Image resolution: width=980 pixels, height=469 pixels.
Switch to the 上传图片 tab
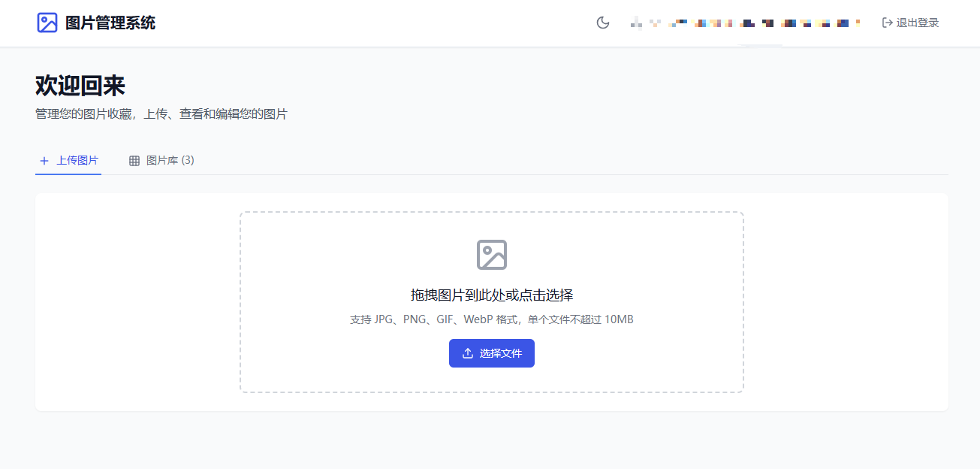[77, 160]
